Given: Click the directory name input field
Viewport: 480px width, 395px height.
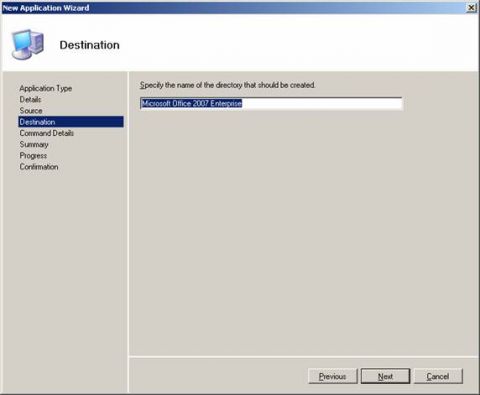Looking at the screenshot, I should coord(271,103).
